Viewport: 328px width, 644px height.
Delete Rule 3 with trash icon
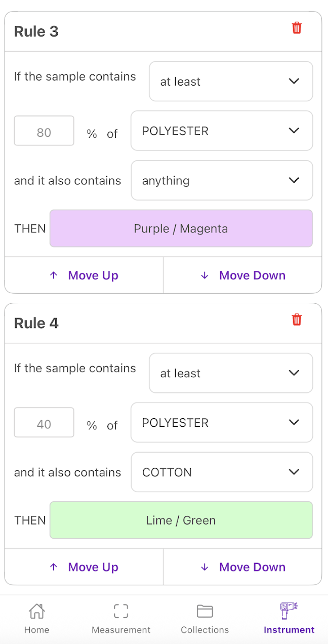[x=297, y=28]
